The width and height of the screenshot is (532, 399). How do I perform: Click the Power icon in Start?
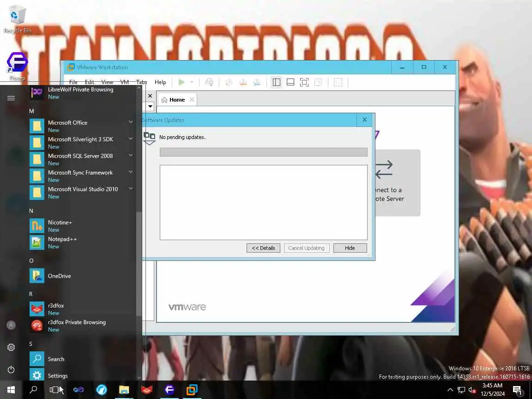click(11, 369)
